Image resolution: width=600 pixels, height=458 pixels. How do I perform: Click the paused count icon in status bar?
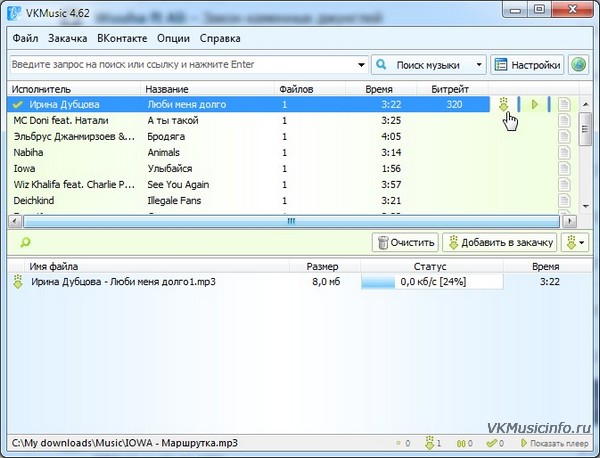pyautogui.click(x=461, y=443)
